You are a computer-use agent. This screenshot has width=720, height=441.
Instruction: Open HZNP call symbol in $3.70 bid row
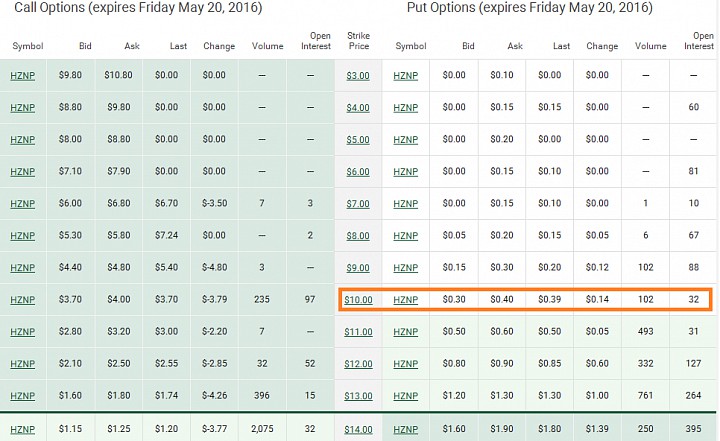click(22, 300)
